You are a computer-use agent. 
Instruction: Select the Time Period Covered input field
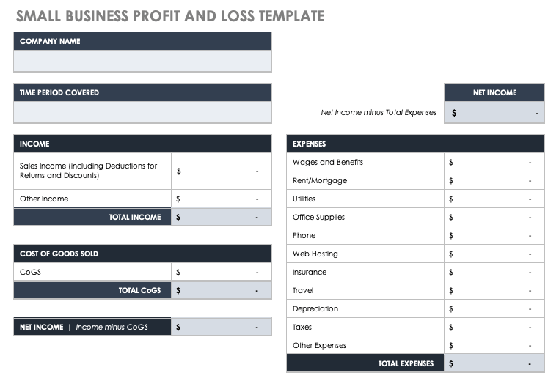tap(142, 112)
